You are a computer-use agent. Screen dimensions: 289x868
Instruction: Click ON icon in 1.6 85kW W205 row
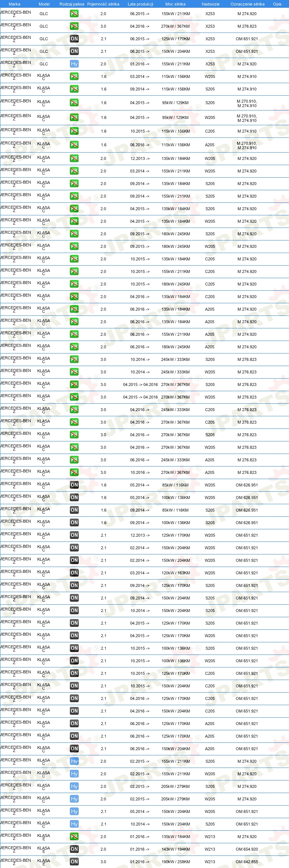pyautogui.click(x=74, y=485)
